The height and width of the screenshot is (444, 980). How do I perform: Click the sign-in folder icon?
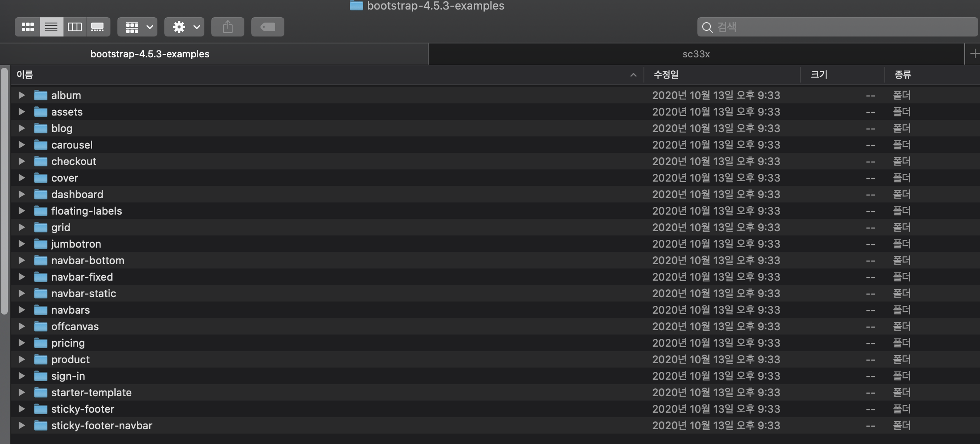click(41, 376)
